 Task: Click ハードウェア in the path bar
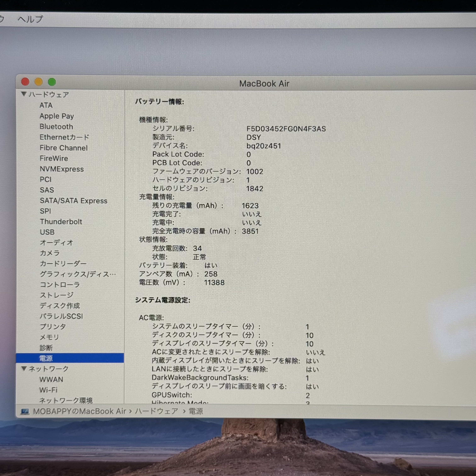pyautogui.click(x=156, y=411)
